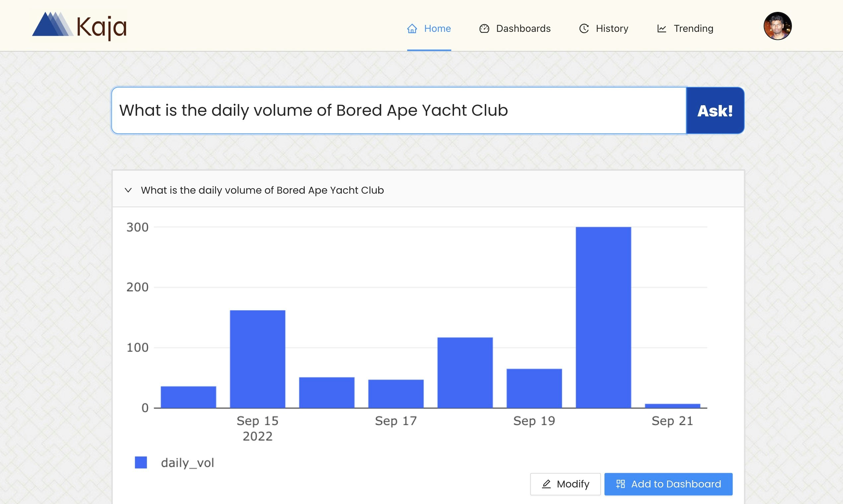Viewport: 843px width, 504px height.
Task: Click the Sep 17 axis label
Action: pyautogui.click(x=396, y=421)
